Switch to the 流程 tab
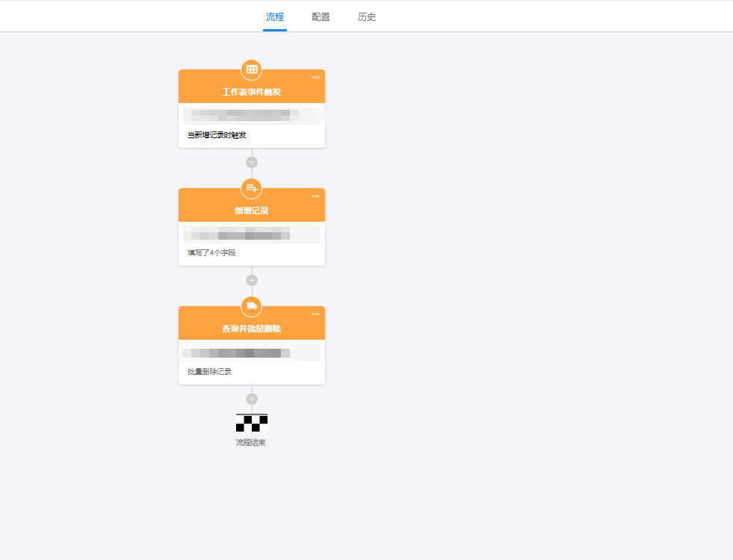 pyautogui.click(x=275, y=17)
